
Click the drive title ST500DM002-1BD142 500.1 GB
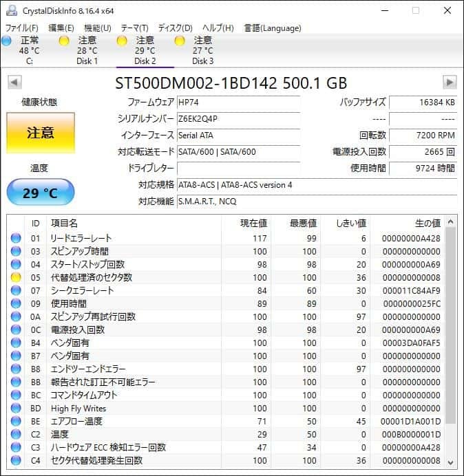click(x=231, y=83)
